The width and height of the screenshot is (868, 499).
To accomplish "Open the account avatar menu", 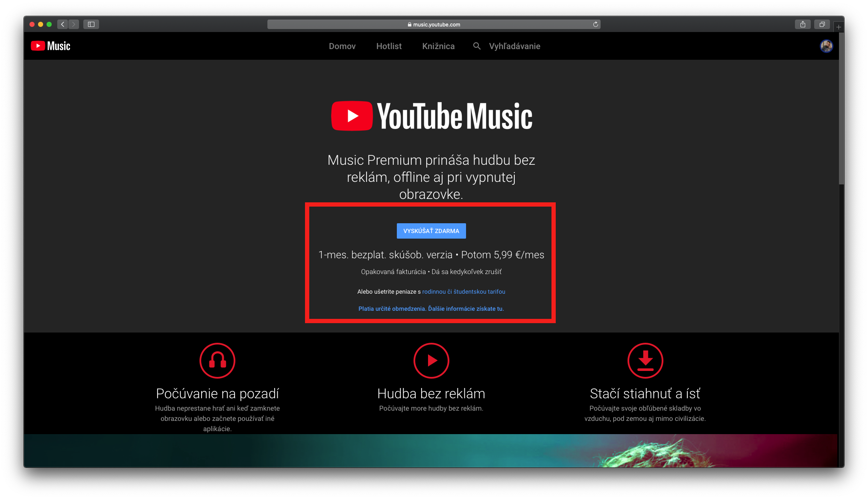I will coord(826,46).
